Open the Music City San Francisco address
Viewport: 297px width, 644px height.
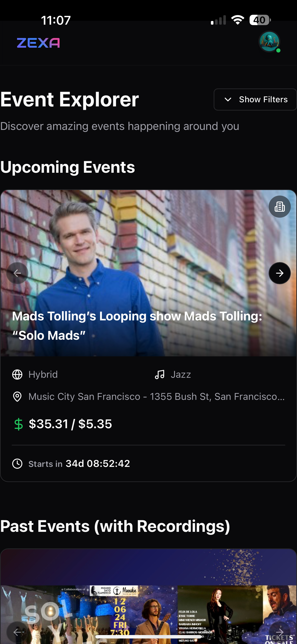(x=157, y=396)
